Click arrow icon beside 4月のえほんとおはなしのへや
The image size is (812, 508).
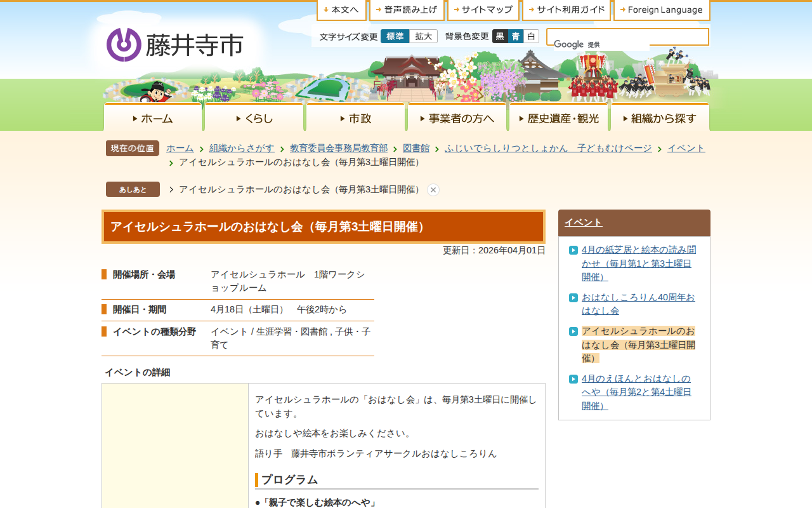point(573,379)
